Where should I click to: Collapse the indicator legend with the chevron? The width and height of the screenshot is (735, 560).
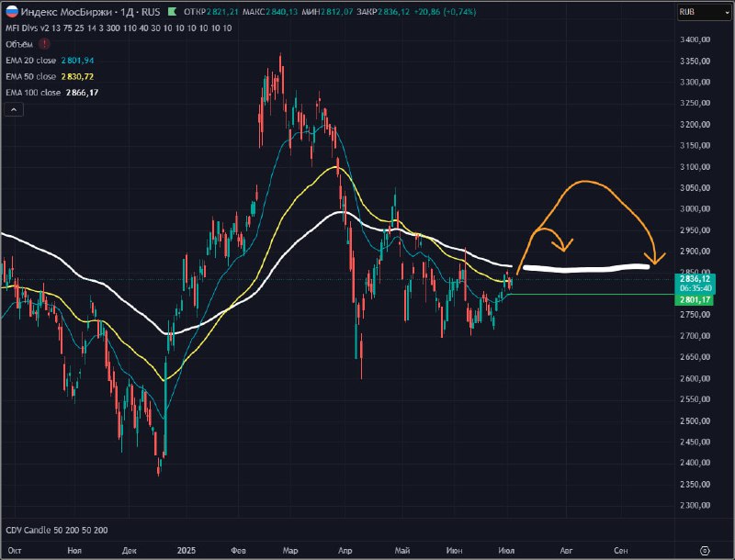[x=14, y=109]
